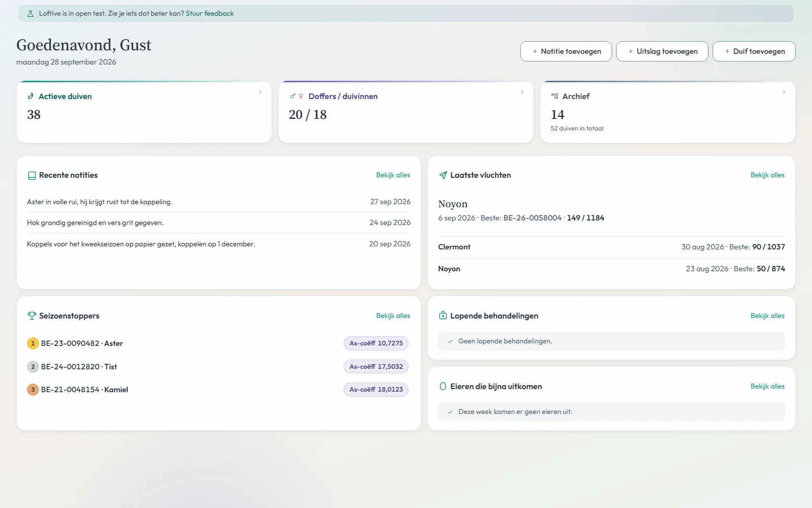Click the 52 duiven in totaal text
The width and height of the screenshot is (812, 508).
point(577,129)
